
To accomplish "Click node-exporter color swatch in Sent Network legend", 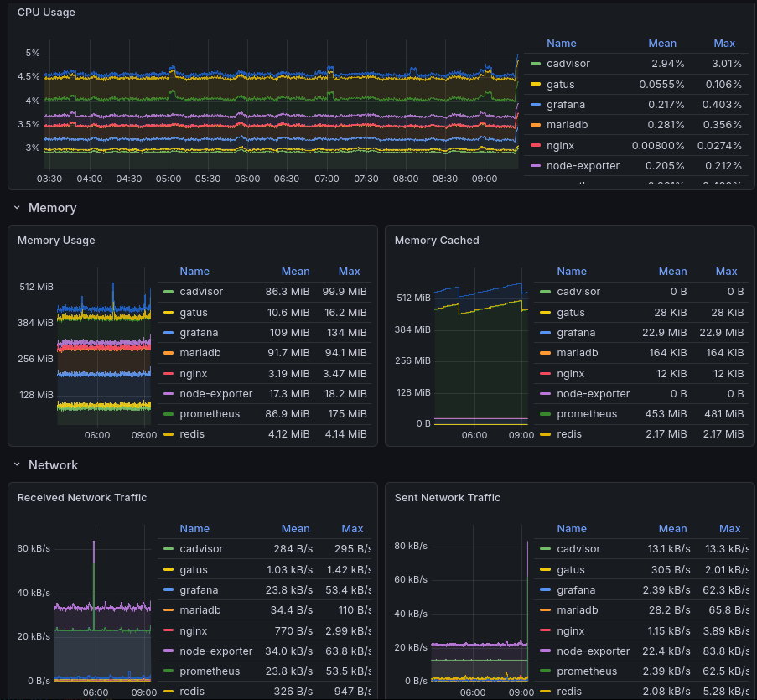I will point(545,651).
